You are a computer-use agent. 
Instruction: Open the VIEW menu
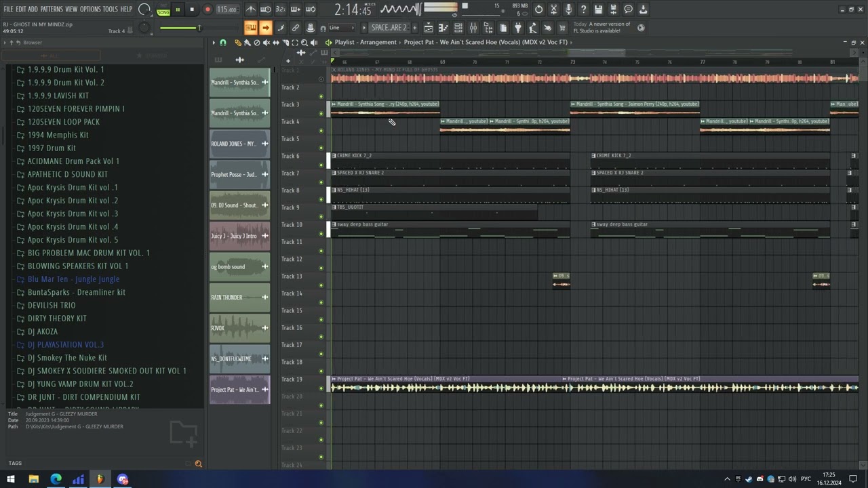click(x=71, y=9)
